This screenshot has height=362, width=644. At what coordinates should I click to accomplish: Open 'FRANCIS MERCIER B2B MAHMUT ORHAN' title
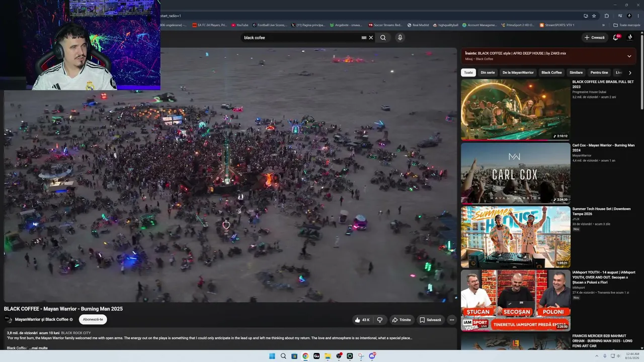pos(603,341)
